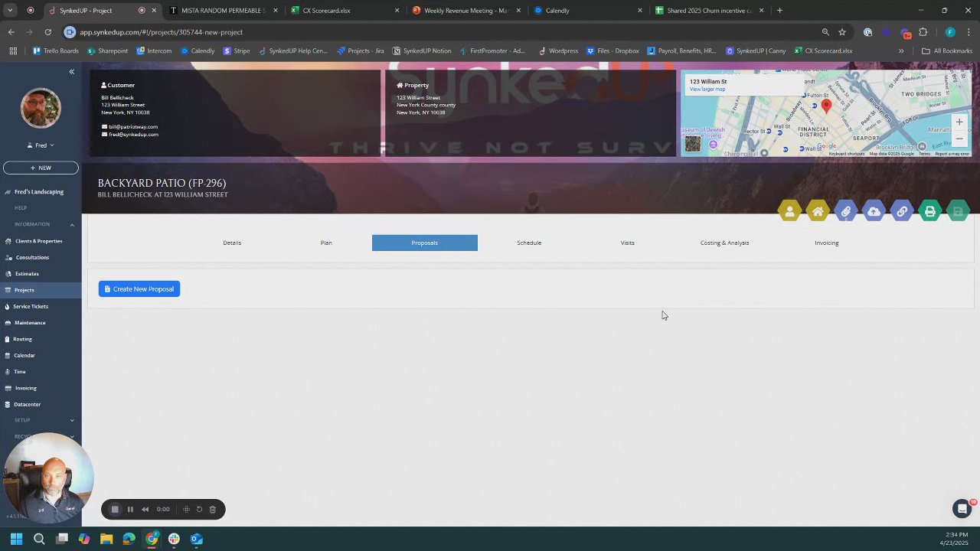Open the paperclip attachments hexagon icon
Viewport: 980px width, 551px height.
tap(845, 211)
